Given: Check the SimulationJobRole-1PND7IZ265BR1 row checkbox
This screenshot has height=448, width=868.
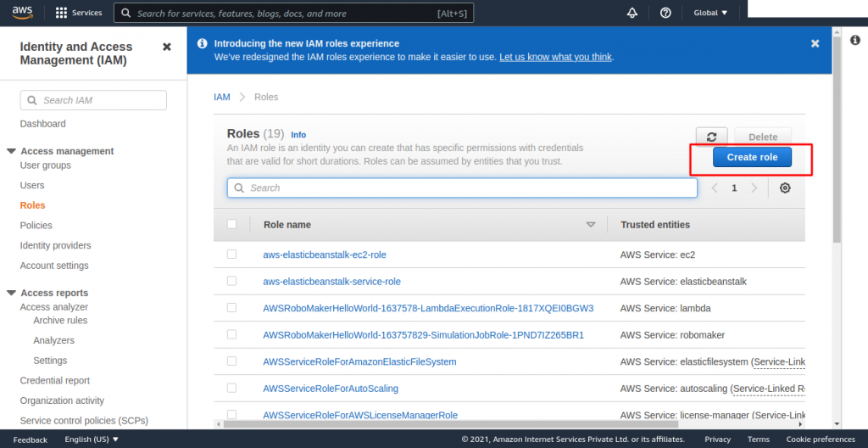Looking at the screenshot, I should (x=232, y=333).
